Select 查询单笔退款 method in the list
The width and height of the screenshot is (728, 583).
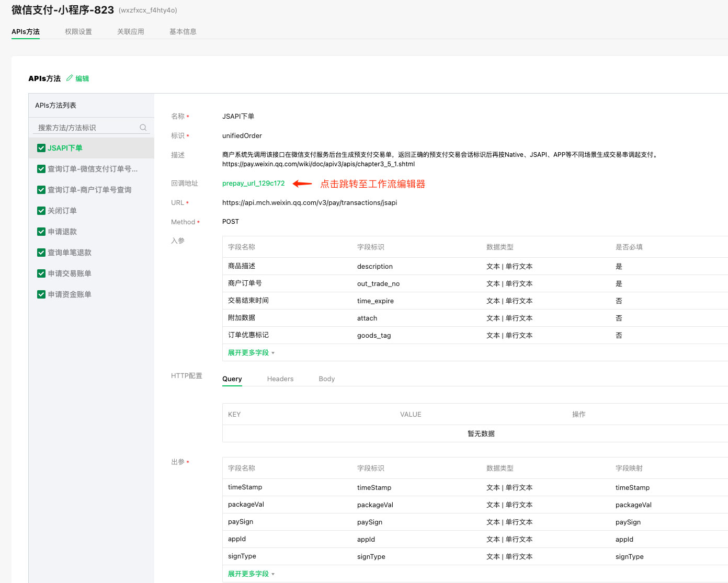pyautogui.click(x=70, y=253)
